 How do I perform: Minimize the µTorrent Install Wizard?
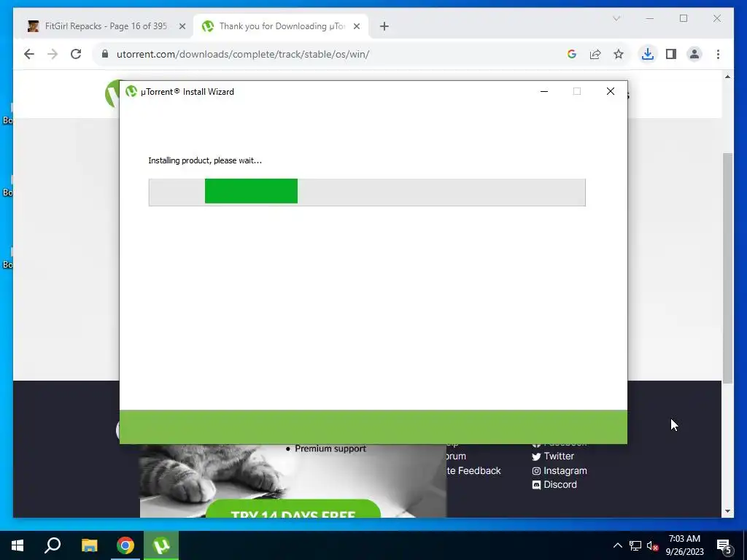click(544, 91)
